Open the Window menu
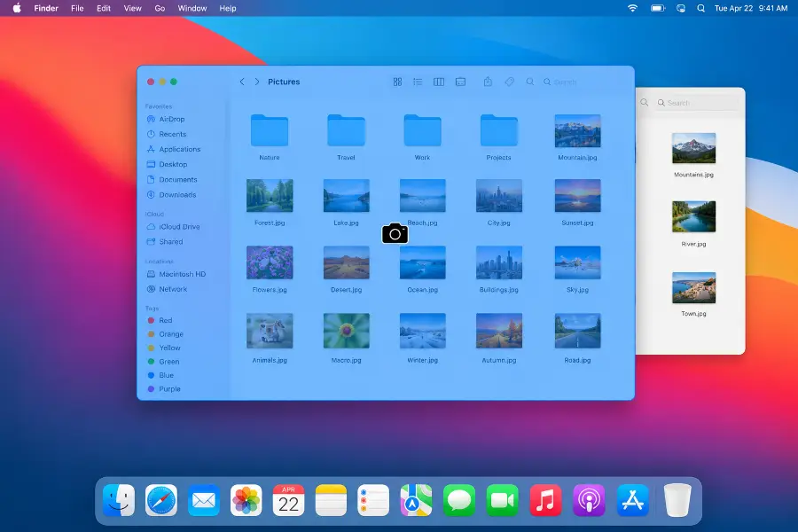The image size is (798, 532). pos(192,8)
